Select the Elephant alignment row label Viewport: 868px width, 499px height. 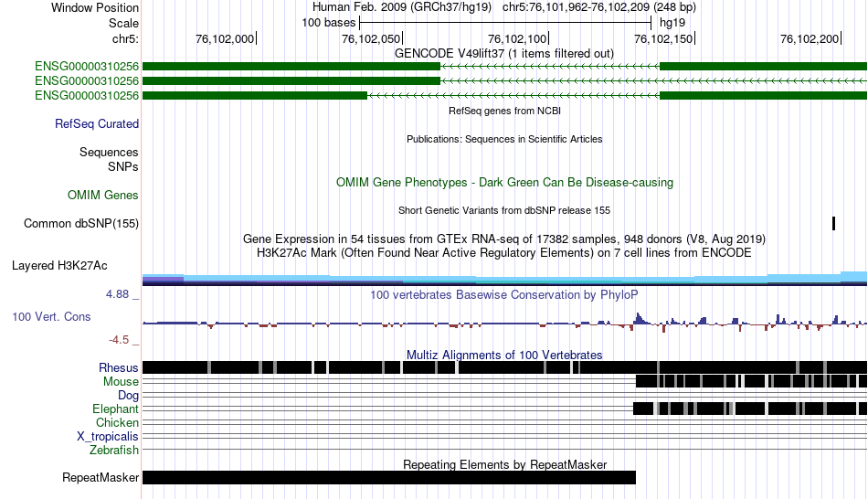click(116, 409)
